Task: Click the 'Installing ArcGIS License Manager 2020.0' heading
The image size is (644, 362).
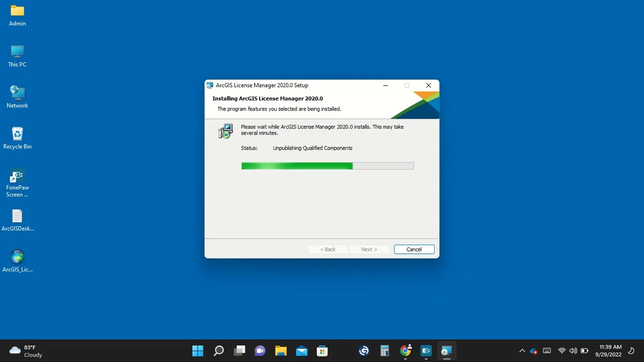Action: point(268,99)
